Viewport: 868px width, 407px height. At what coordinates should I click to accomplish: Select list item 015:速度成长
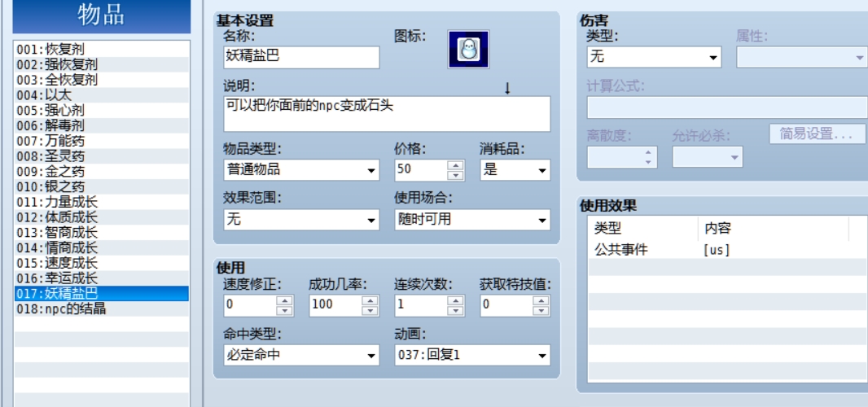101,262
